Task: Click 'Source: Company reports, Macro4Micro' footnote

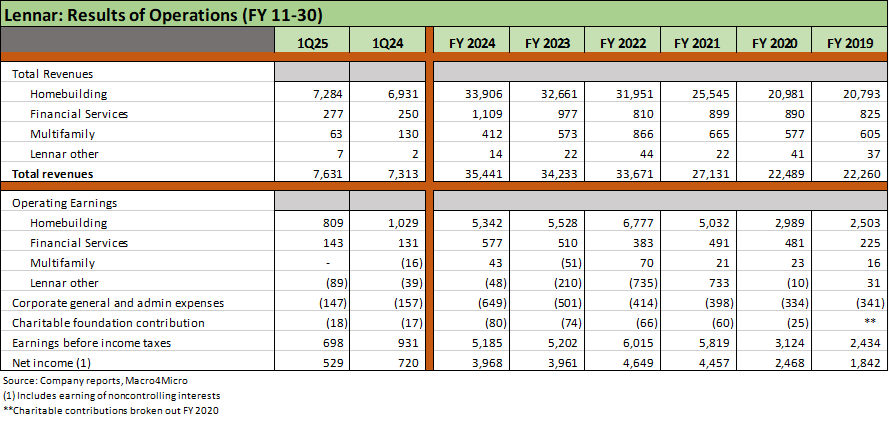Action: (95, 381)
